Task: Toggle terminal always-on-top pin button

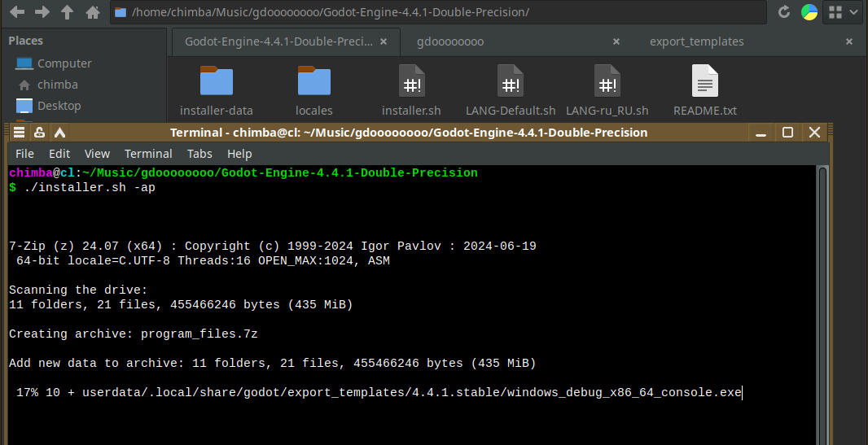Action: coord(39,133)
